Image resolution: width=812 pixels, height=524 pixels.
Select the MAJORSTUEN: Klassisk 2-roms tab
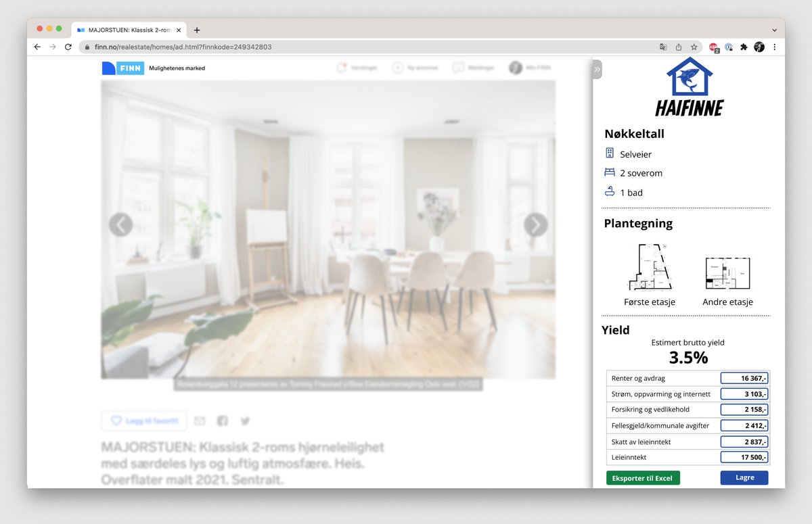coord(129,30)
